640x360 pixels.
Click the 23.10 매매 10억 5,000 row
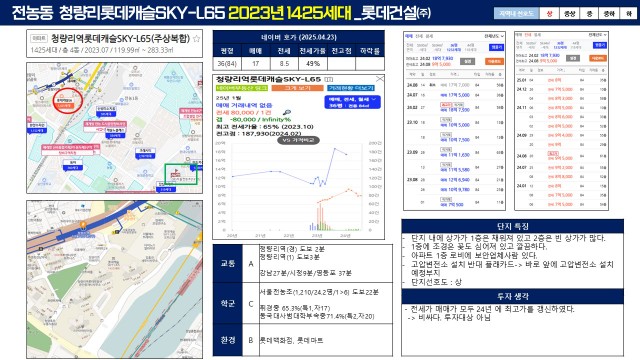pos(454,123)
